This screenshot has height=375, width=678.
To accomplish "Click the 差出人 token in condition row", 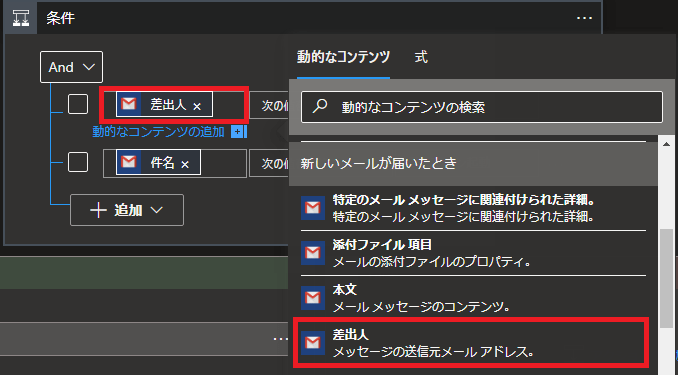I will click(164, 104).
